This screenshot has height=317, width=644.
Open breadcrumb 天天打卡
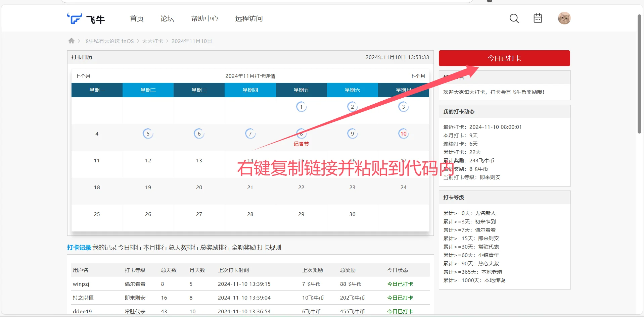152,41
